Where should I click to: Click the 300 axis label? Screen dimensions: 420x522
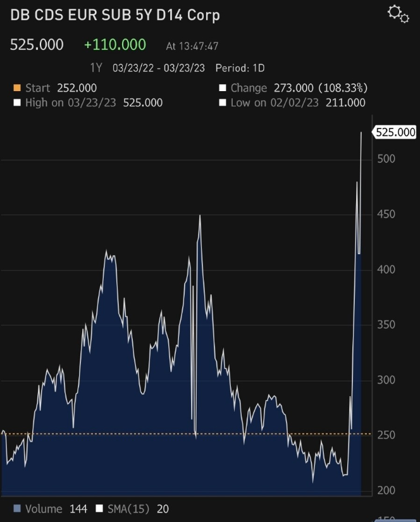pos(386,380)
